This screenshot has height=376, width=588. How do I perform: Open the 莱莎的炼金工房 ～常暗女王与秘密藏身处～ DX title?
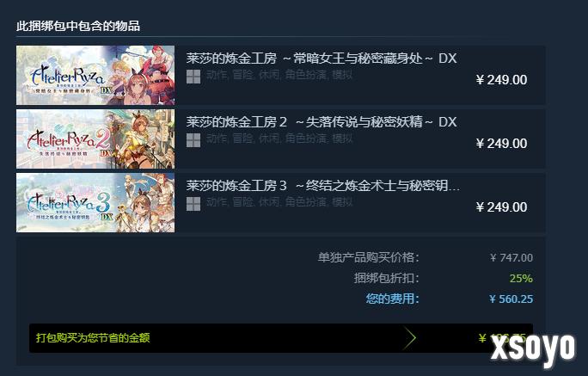click(x=322, y=59)
